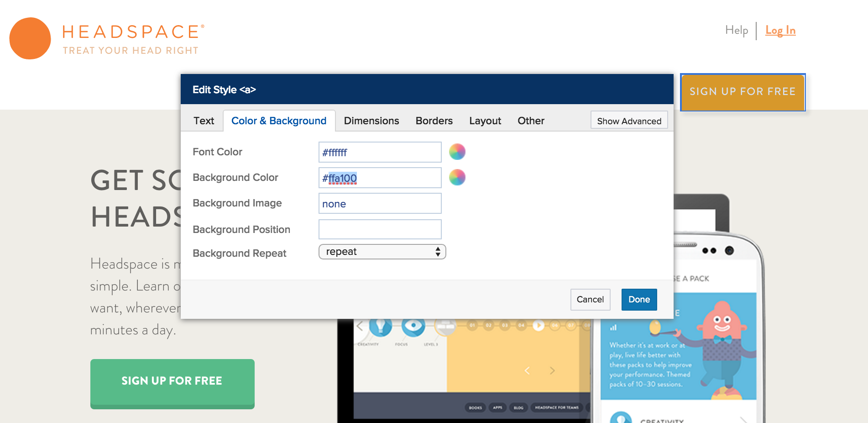Click the Help link in header

coord(737,30)
